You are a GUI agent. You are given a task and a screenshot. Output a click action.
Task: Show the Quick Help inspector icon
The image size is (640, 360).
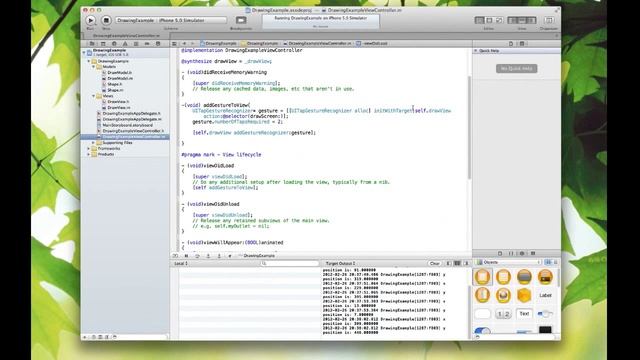click(x=522, y=43)
